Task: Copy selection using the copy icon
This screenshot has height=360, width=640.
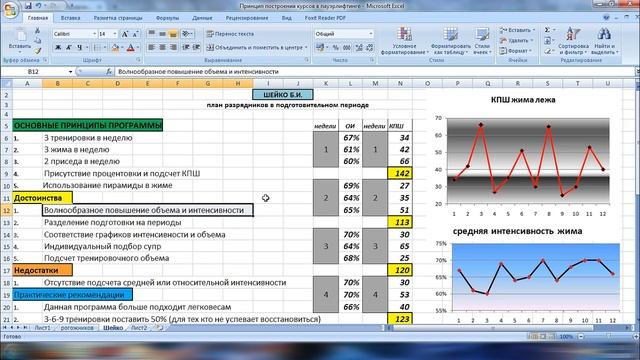Action: (38, 41)
